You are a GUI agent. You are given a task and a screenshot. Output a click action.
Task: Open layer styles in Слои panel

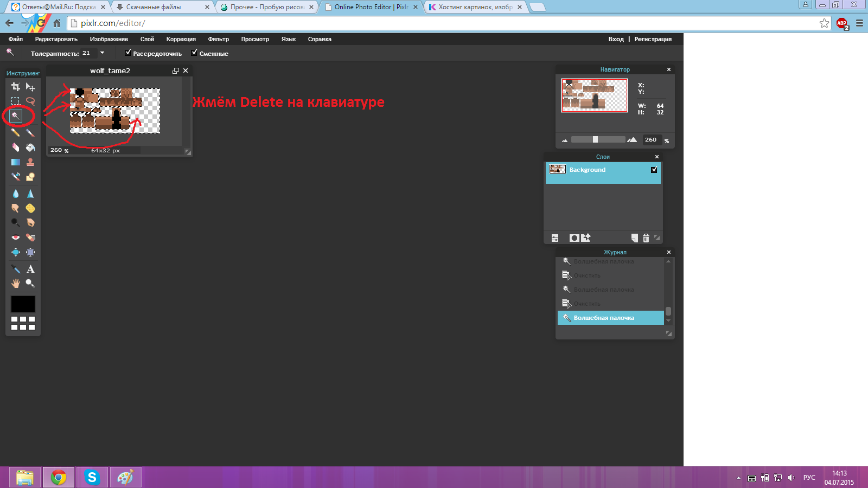[x=586, y=238]
